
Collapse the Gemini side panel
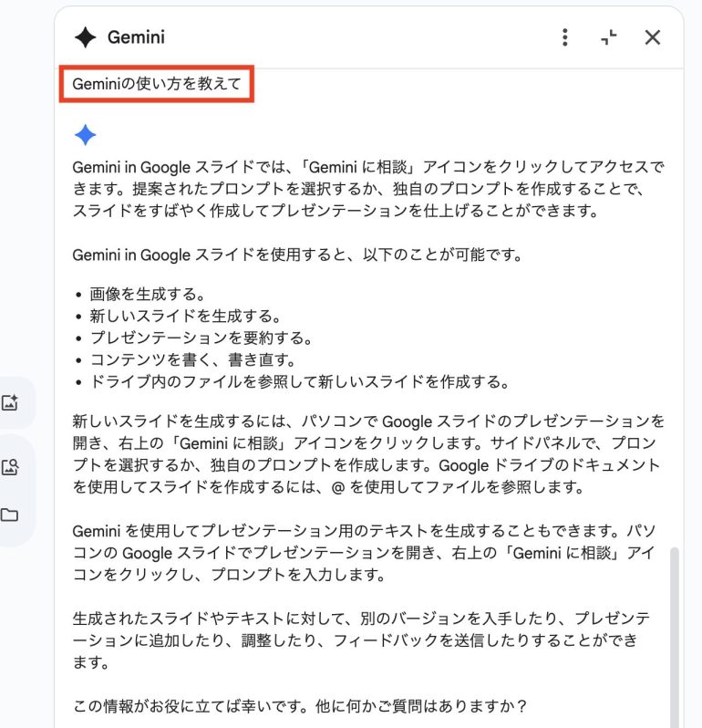pyautogui.click(x=609, y=37)
